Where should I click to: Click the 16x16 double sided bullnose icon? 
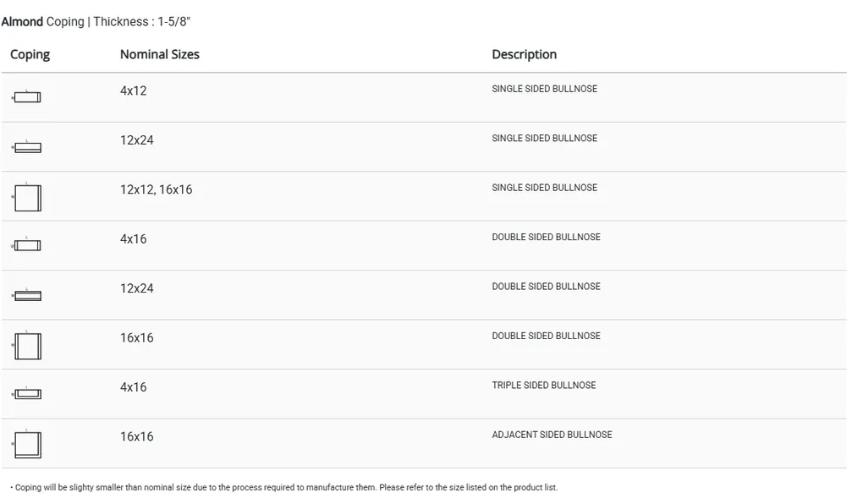pyautogui.click(x=27, y=346)
